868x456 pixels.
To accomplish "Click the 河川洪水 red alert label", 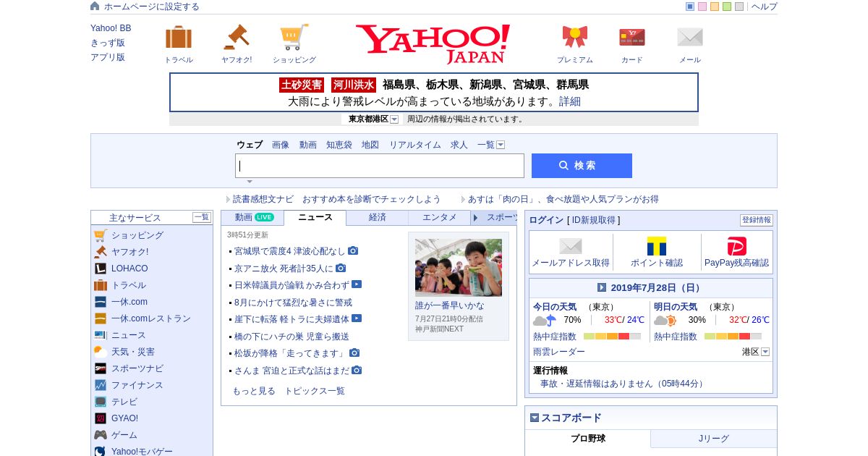I will pos(354,85).
